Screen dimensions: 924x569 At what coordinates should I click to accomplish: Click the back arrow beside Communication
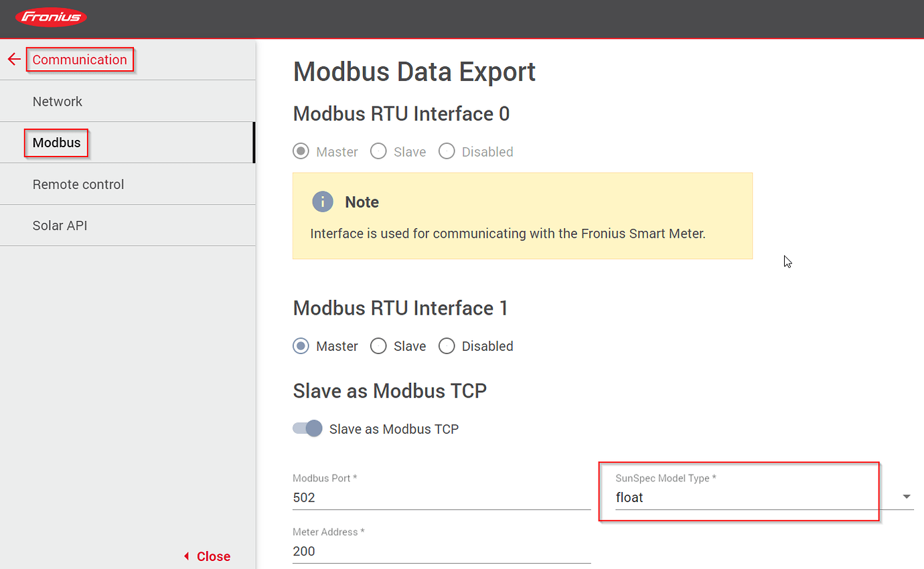[14, 60]
